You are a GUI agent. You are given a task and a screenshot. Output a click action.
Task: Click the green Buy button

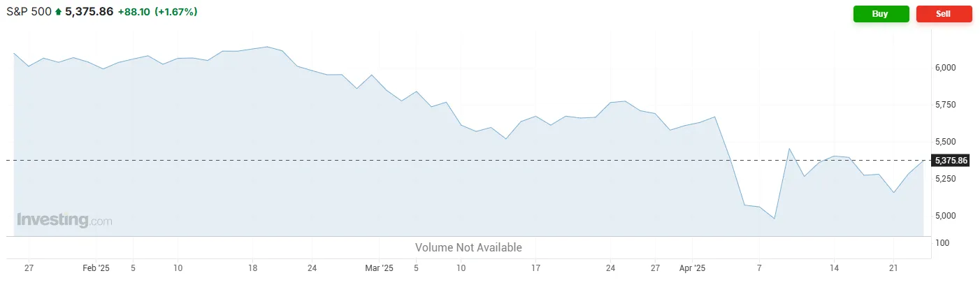pos(881,14)
